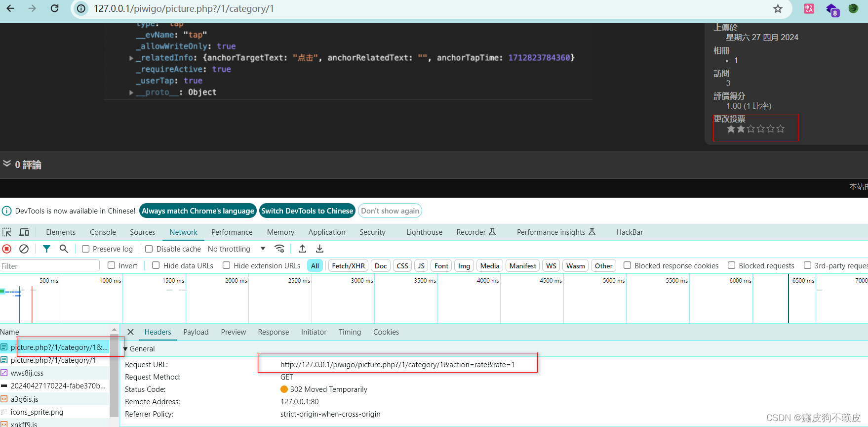Filter requests by Img type
Image resolution: width=868 pixels, height=427 pixels.
[x=464, y=266]
